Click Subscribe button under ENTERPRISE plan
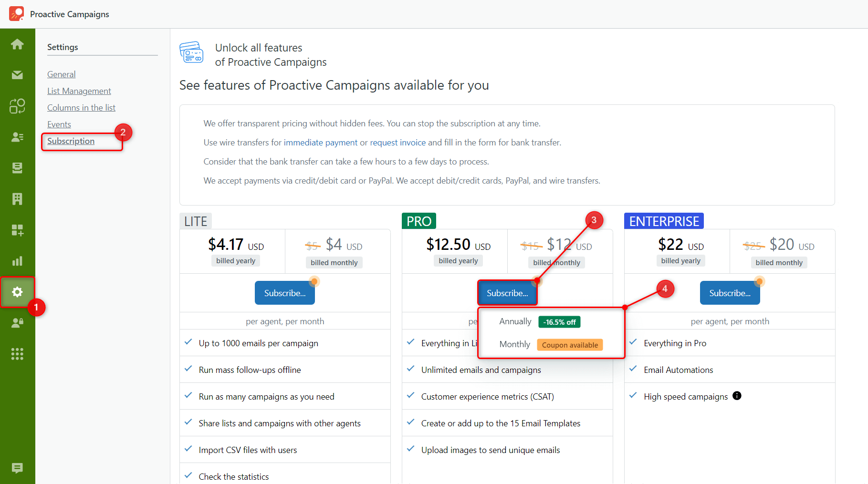The height and width of the screenshot is (484, 868). (x=730, y=293)
